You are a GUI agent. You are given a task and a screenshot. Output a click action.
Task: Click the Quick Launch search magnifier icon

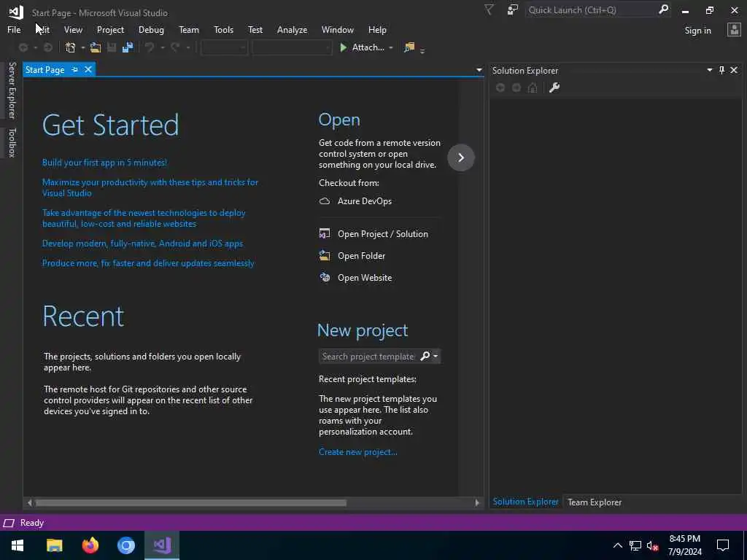tap(663, 9)
